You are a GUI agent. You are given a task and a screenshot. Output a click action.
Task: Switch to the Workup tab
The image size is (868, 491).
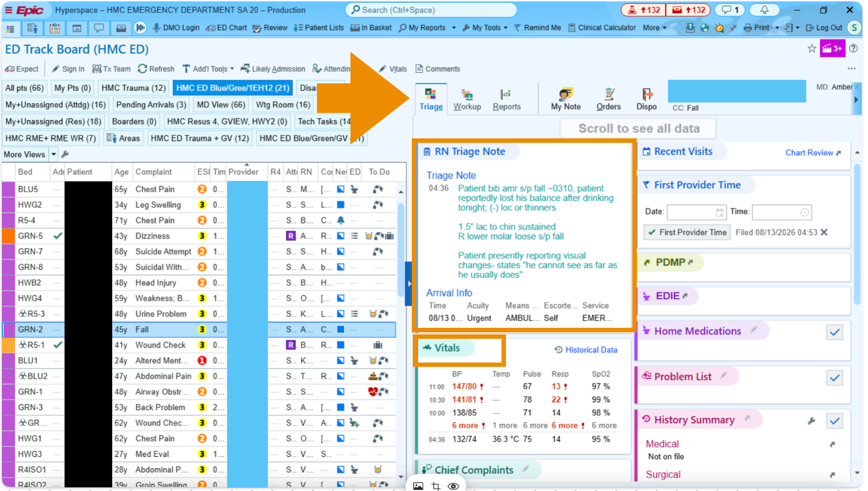click(467, 99)
